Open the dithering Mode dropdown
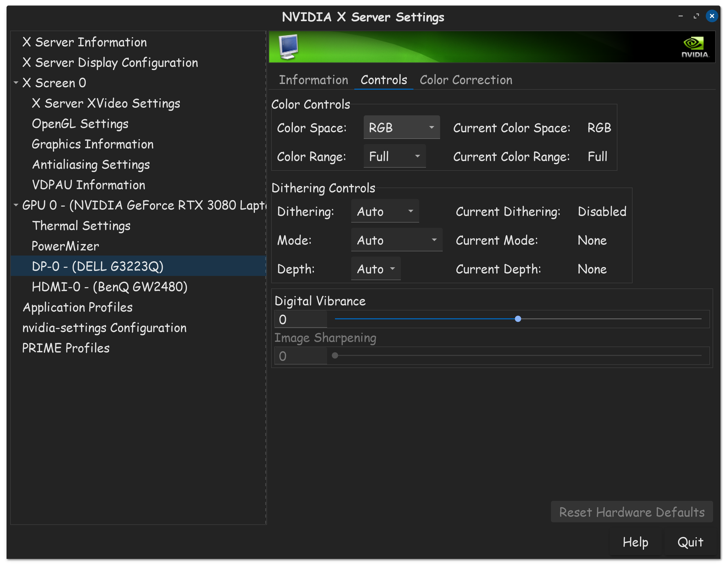This screenshot has width=728, height=567. click(396, 240)
